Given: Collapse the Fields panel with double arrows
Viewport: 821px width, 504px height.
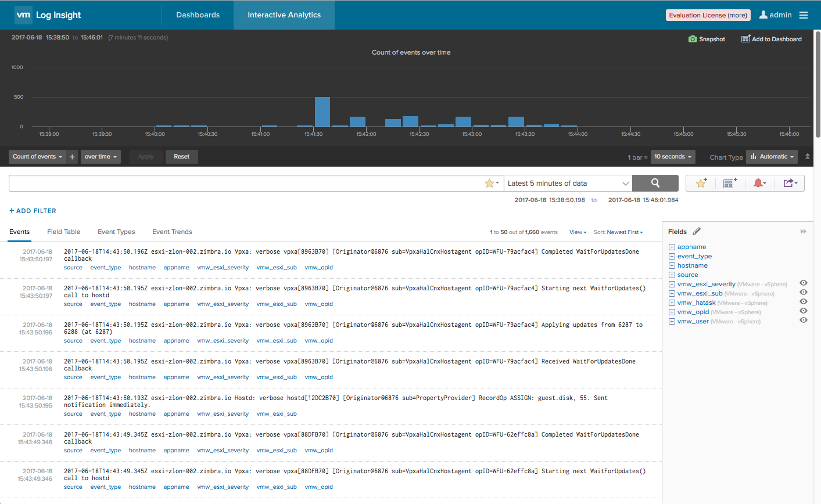Looking at the screenshot, I should click(x=804, y=232).
